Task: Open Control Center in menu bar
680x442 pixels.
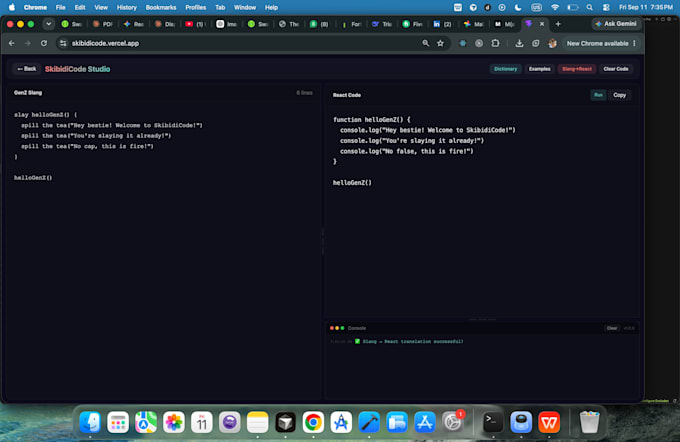Action: click(x=606, y=7)
